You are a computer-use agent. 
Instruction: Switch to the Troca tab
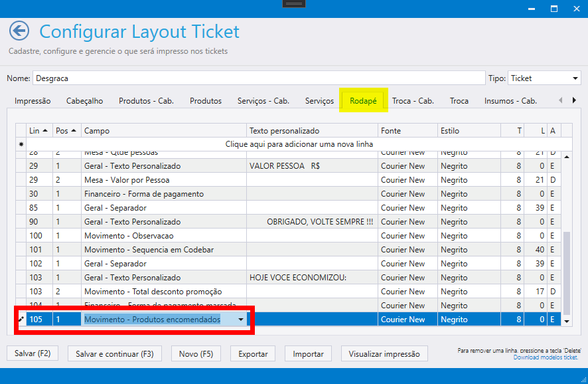pos(459,101)
